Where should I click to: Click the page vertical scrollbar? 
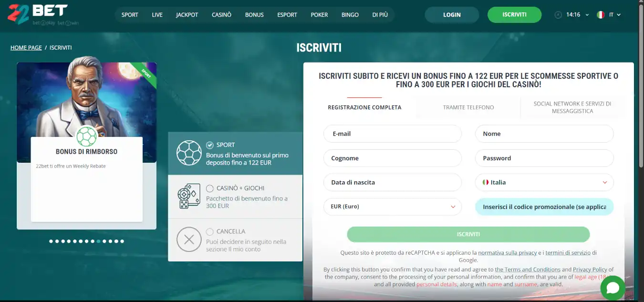pyautogui.click(x=641, y=86)
